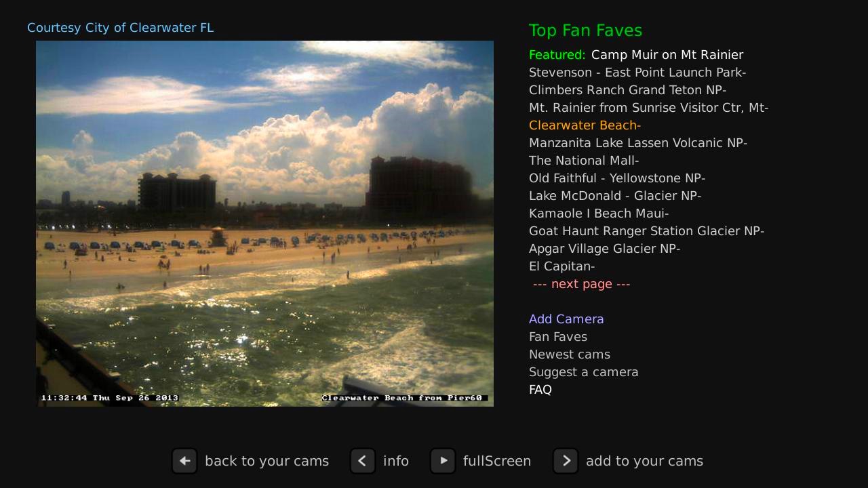The width and height of the screenshot is (868, 488).
Task: Click the left-arrow back icon
Action: (184, 461)
